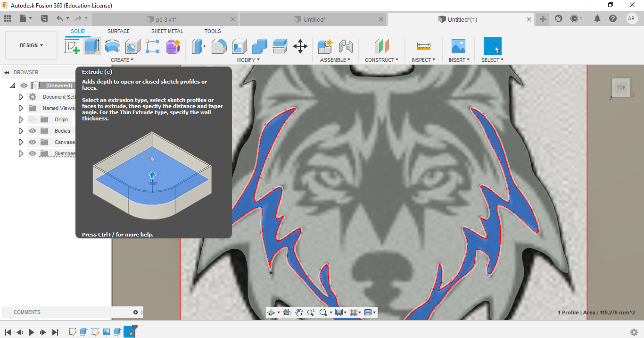Expand the Document Settings node
The height and width of the screenshot is (338, 644).
pos(21,97)
